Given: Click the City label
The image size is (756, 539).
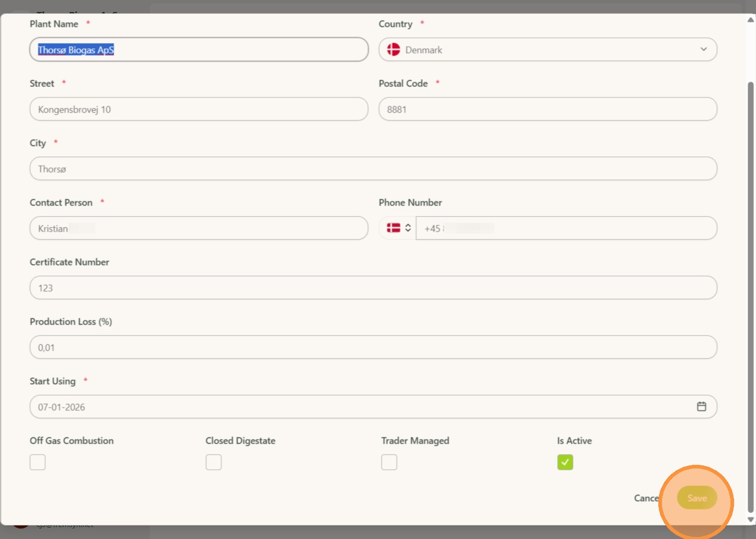Looking at the screenshot, I should point(38,143).
